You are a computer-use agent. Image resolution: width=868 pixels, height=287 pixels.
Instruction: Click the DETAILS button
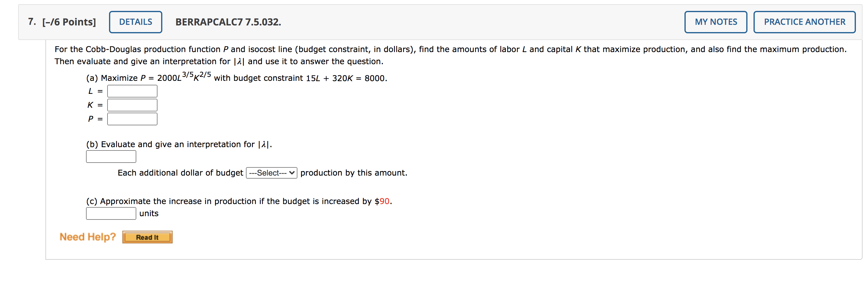[135, 21]
